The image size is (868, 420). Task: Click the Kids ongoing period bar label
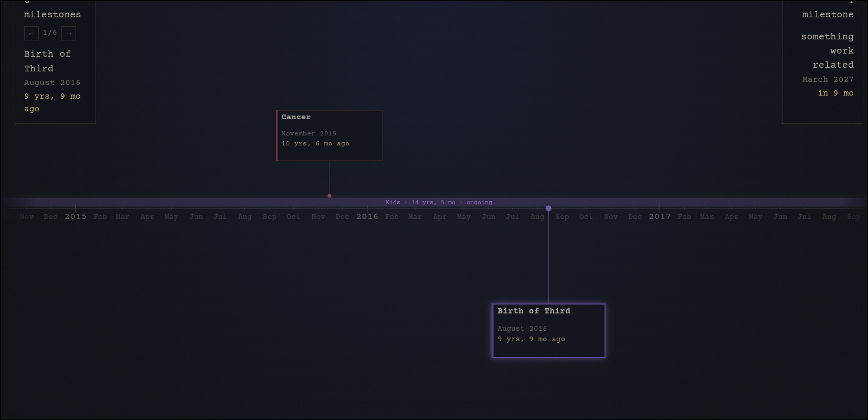click(439, 202)
